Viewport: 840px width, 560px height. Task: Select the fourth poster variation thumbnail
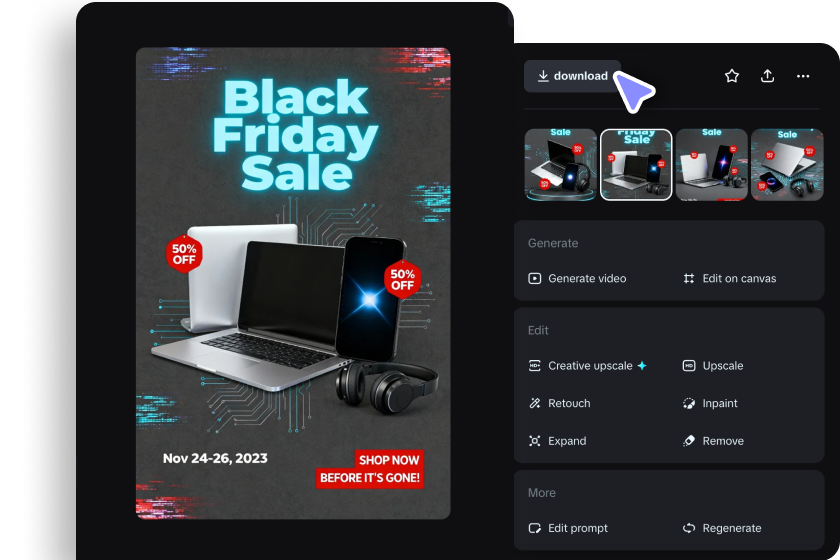[787, 165]
